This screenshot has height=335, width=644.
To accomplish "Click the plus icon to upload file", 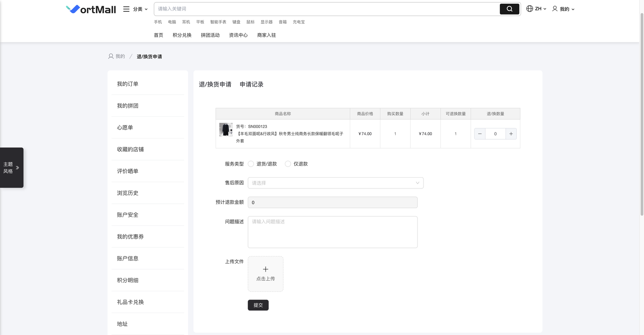I will [265, 269].
